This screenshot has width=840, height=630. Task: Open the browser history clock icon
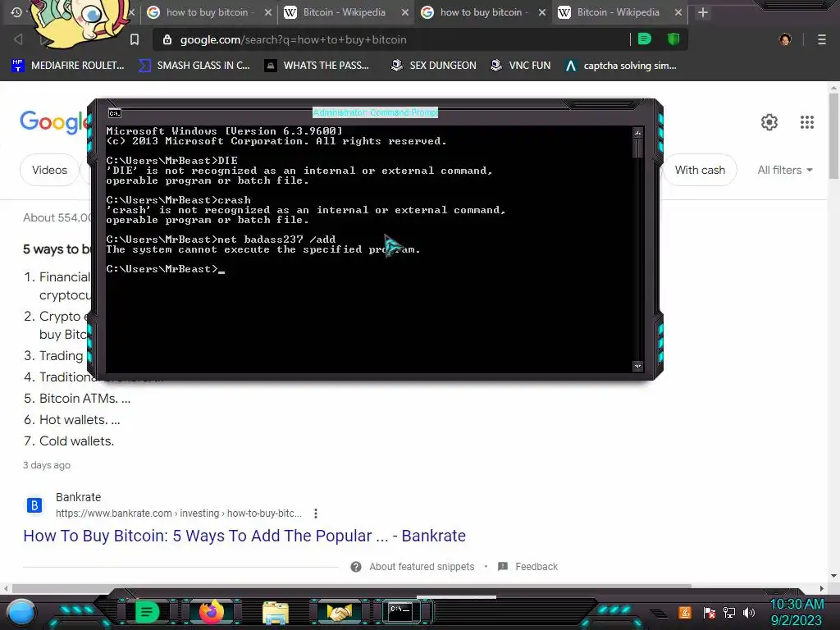pos(16,11)
